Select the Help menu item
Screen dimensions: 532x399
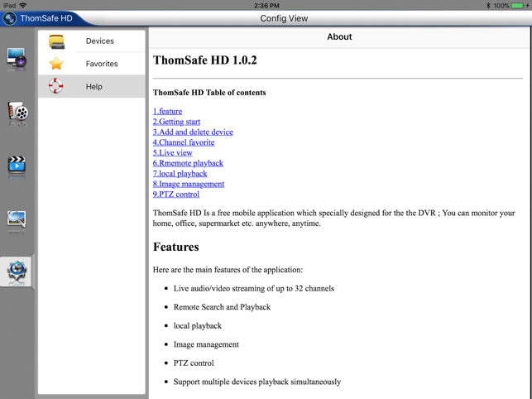point(92,86)
